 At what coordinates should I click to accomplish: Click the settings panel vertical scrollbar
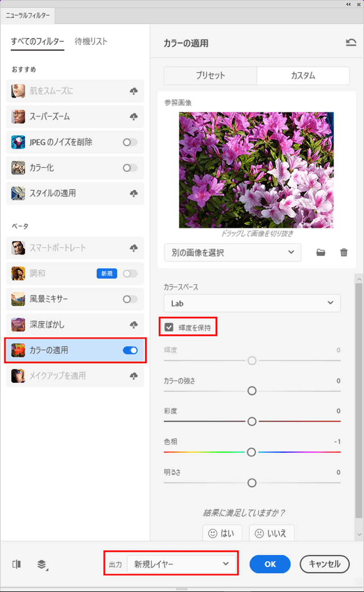pos(359,401)
